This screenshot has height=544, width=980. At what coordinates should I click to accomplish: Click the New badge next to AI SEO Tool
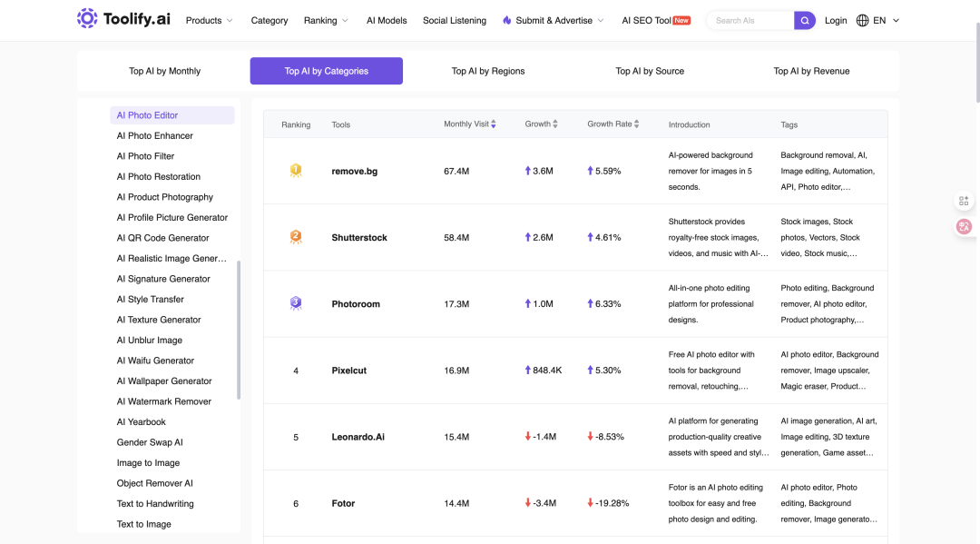(681, 20)
